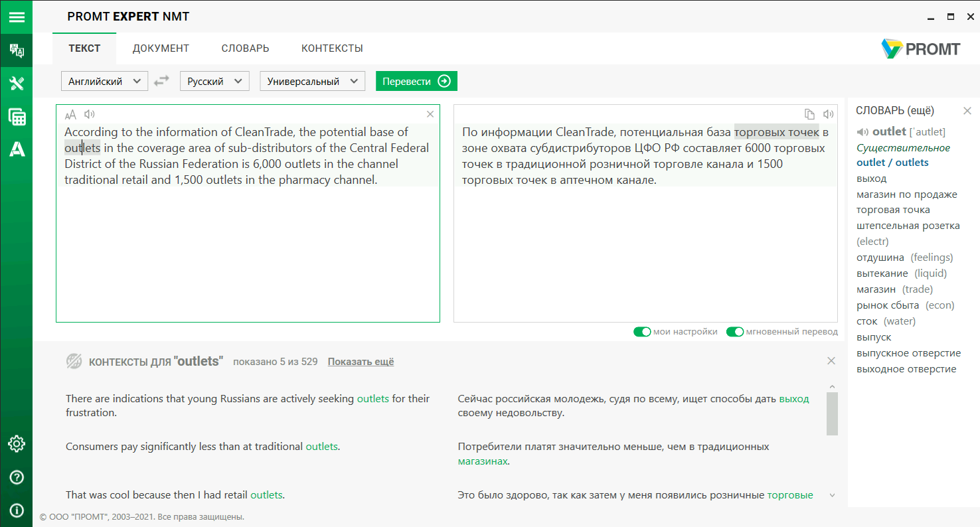Select dictionary translation 'штепсельная розетка'
The width and height of the screenshot is (980, 527).
(908, 226)
